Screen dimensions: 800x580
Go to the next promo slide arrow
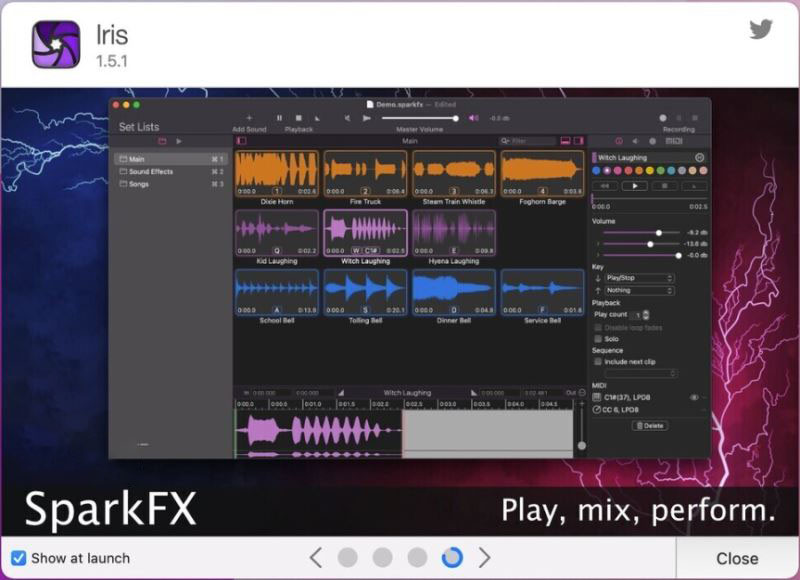pos(484,558)
